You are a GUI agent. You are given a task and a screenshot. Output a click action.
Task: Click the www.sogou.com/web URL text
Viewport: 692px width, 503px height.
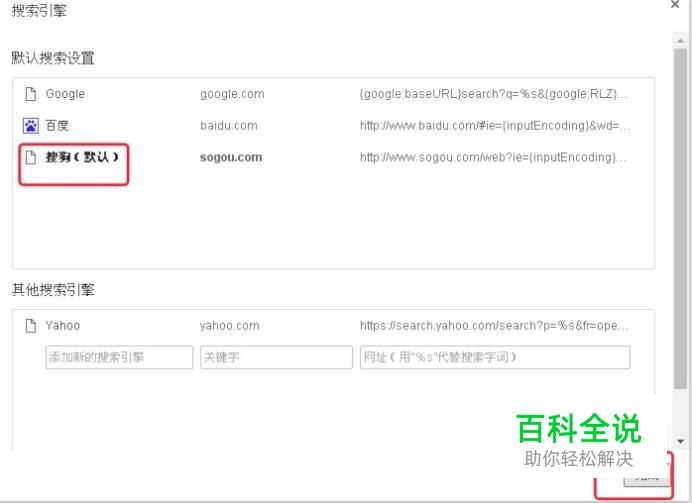pyautogui.click(x=493, y=158)
